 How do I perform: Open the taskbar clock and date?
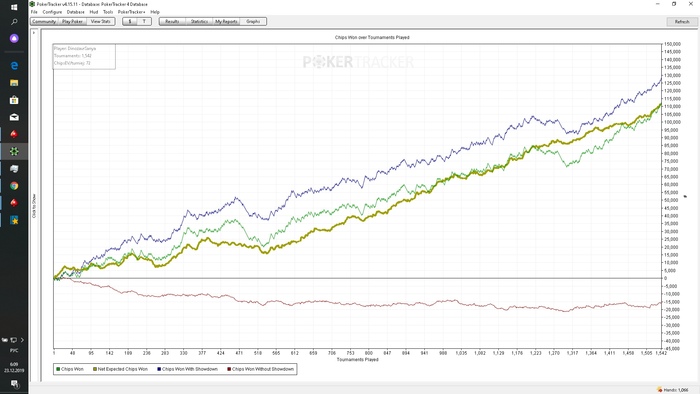[14, 367]
